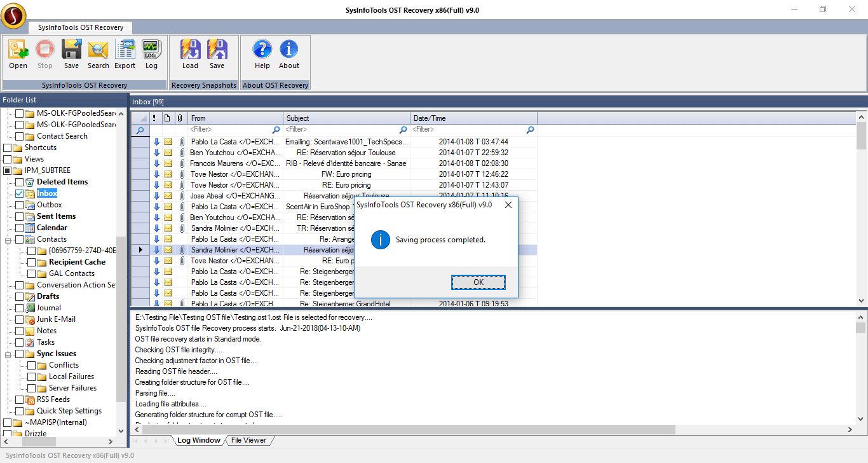Sort by the Date/Time column header
868x463 pixels.
(x=474, y=118)
